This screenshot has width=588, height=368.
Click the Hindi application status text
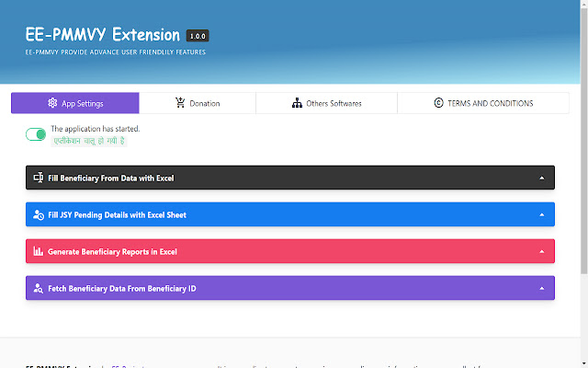click(x=89, y=141)
